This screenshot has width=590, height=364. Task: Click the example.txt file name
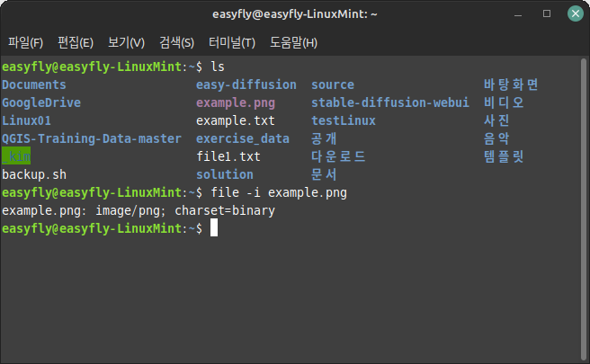(236, 120)
